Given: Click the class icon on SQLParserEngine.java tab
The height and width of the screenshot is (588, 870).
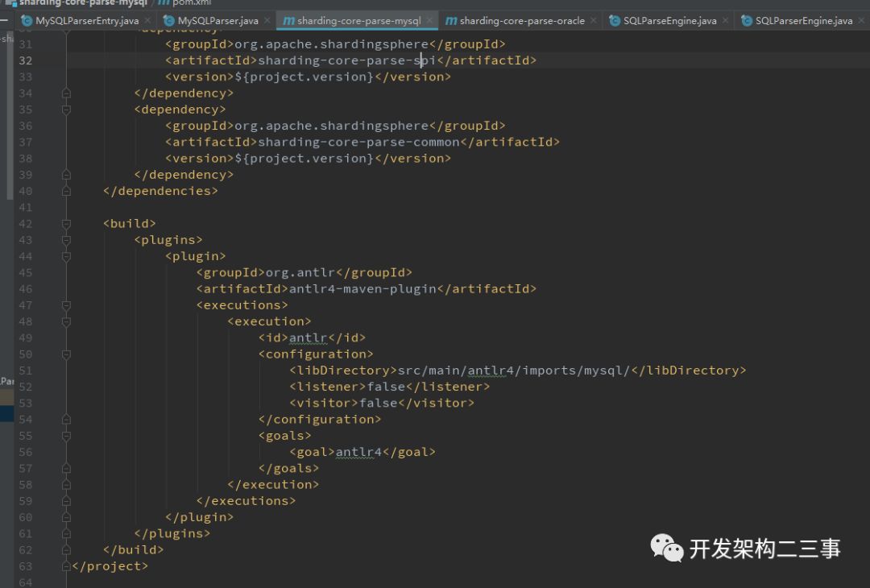Looking at the screenshot, I should click(747, 21).
